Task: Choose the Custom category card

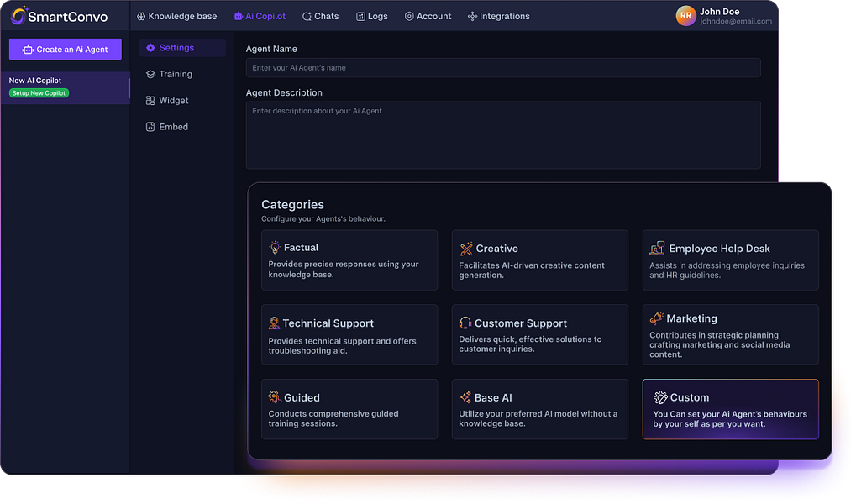Action: pos(731,409)
